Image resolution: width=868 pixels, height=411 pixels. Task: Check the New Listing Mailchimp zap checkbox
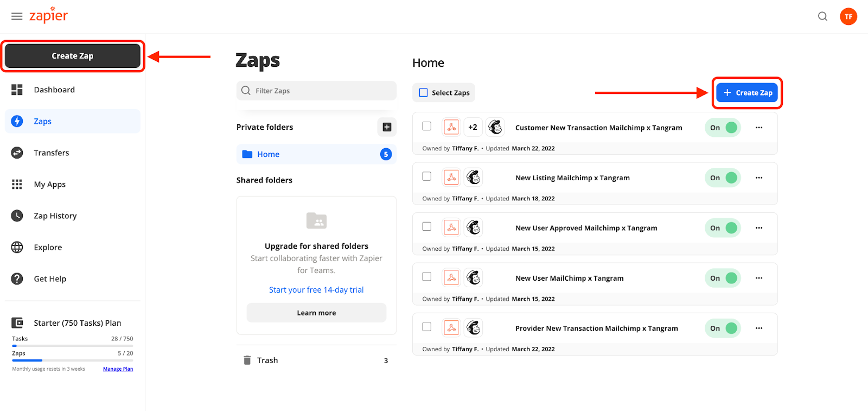click(427, 176)
